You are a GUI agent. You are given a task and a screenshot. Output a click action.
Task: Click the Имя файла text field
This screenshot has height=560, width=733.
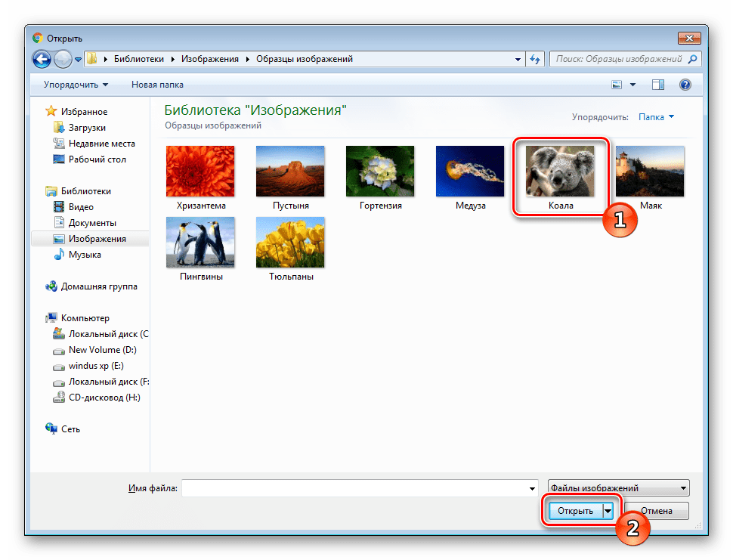(355, 489)
